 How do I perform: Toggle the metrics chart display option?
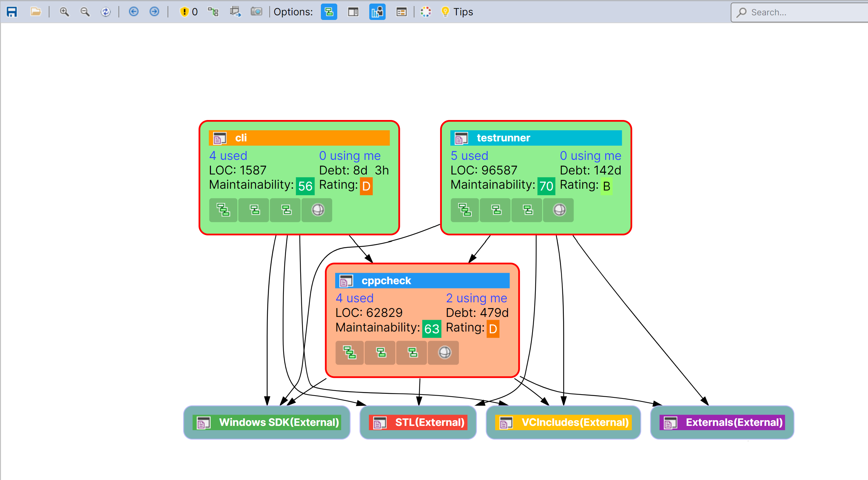[x=377, y=12]
